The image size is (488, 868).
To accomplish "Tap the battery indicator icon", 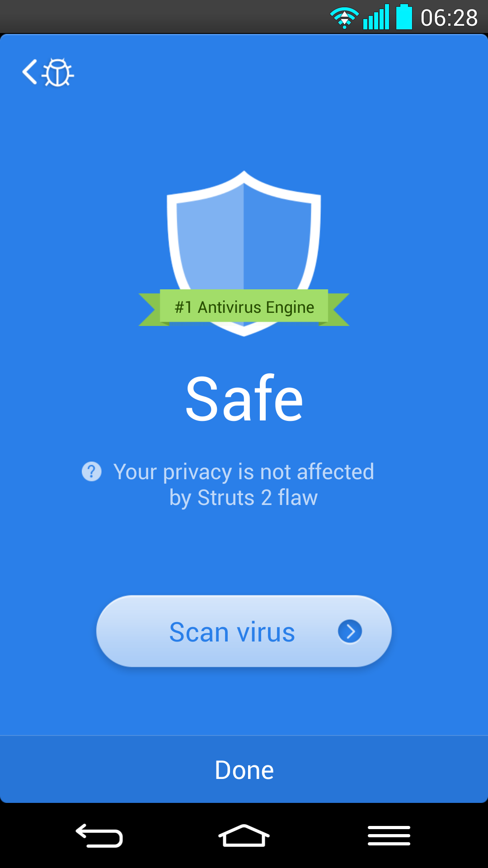I will tap(404, 17).
